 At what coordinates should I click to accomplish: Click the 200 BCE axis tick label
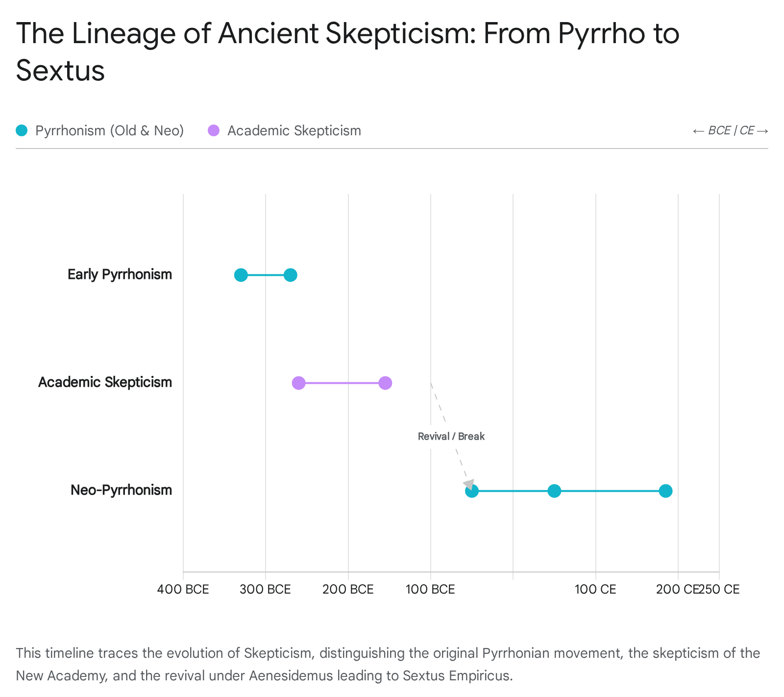348,589
